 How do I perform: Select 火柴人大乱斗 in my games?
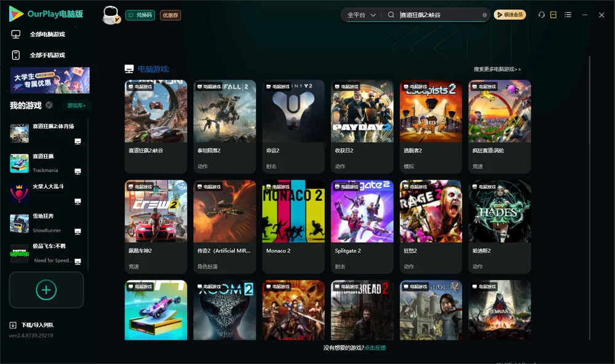click(46, 194)
